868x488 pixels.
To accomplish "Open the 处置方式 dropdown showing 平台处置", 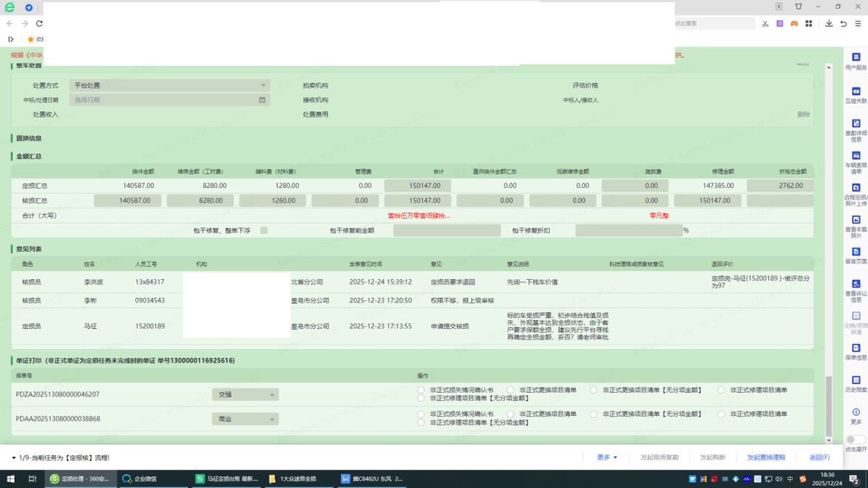I will click(x=169, y=85).
